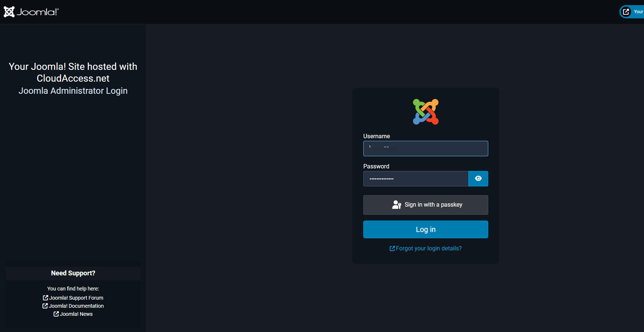Click the 'Your Joomla! Site hosted with CloudAccess.net' heading

click(x=73, y=72)
